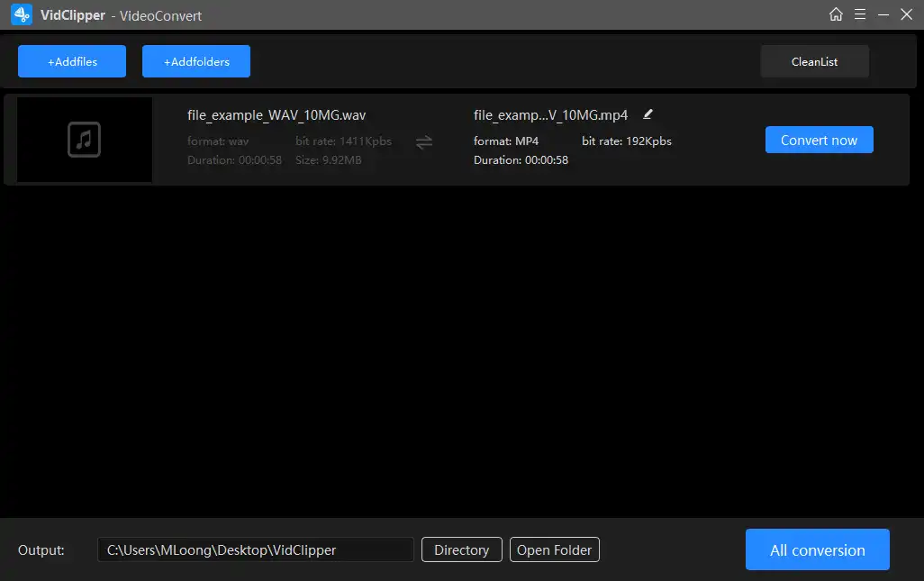Click the bit rate: 192Kpbs value
The image size is (924, 581).
tap(627, 141)
